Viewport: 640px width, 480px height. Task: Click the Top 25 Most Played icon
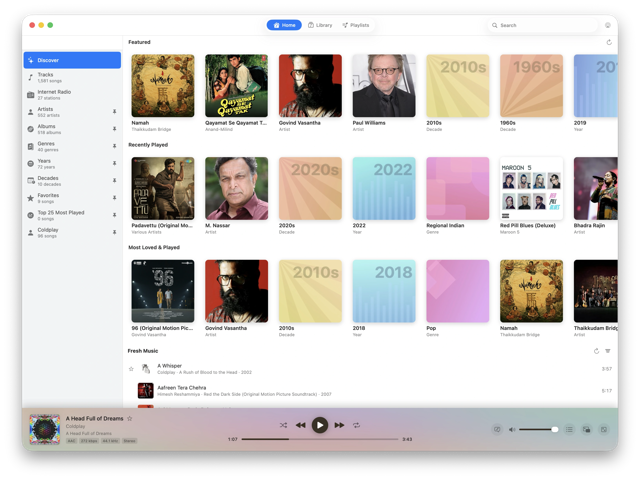tap(31, 215)
